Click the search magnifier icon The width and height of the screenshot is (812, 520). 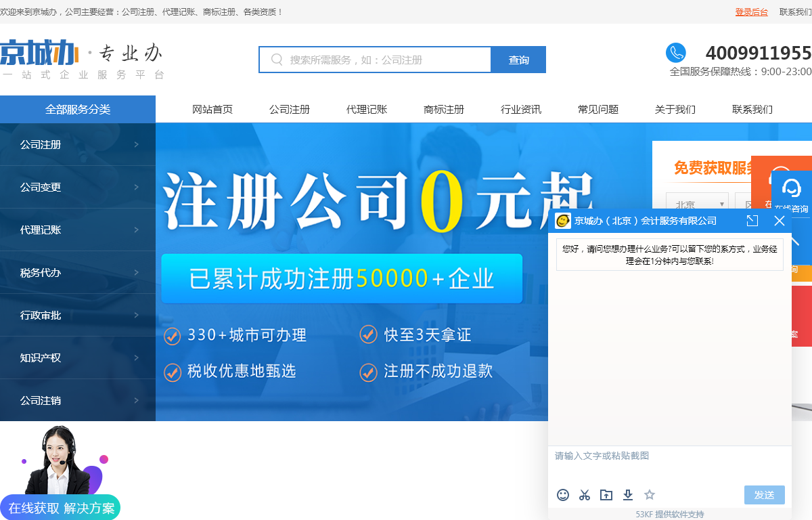(277, 60)
